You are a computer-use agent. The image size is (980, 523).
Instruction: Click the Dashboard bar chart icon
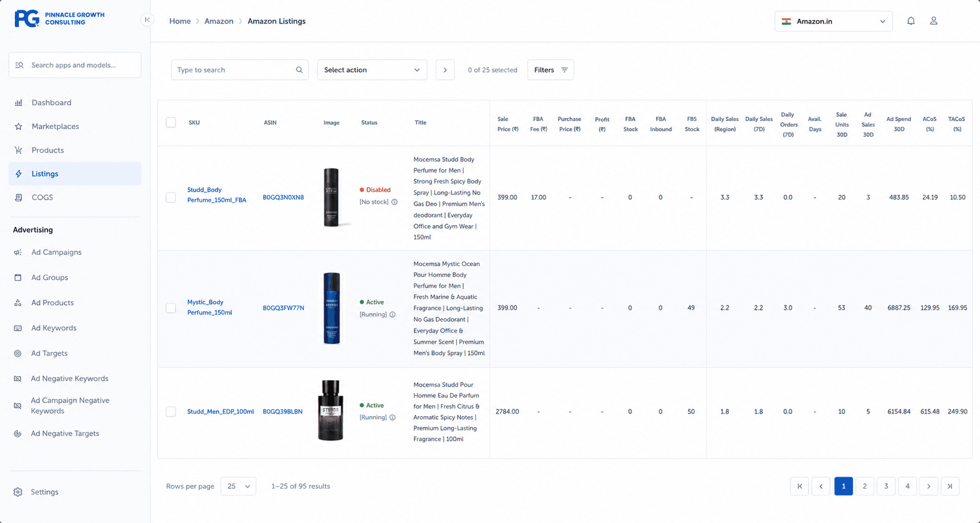coord(18,103)
